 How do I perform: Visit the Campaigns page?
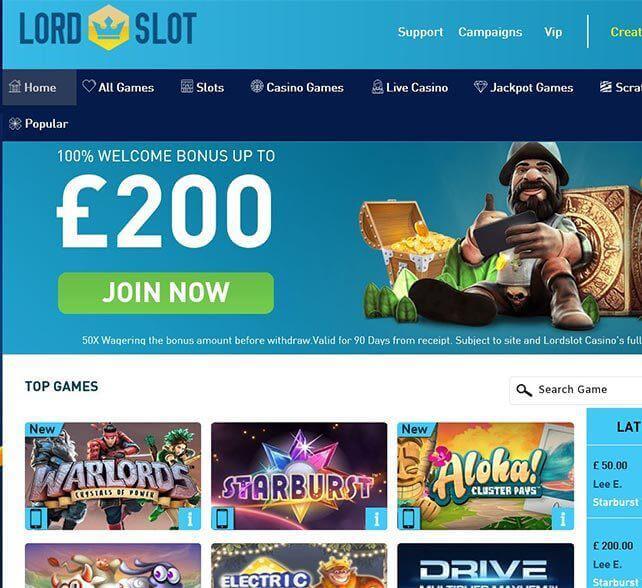click(490, 32)
